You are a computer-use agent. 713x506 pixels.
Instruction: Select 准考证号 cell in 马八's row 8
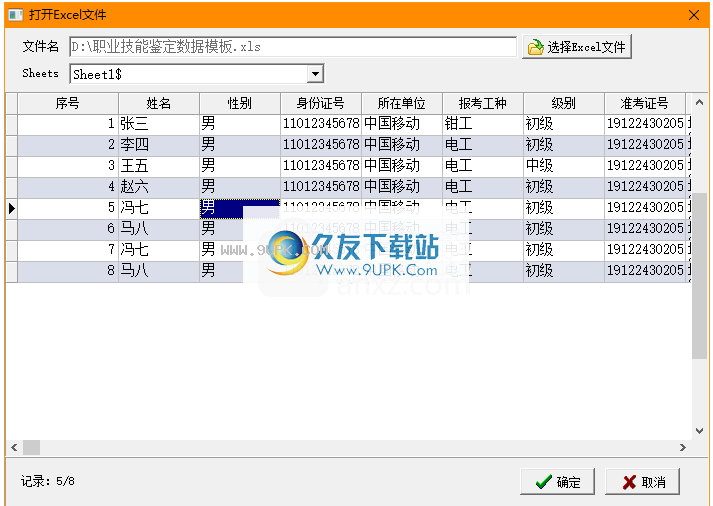pyautogui.click(x=644, y=271)
